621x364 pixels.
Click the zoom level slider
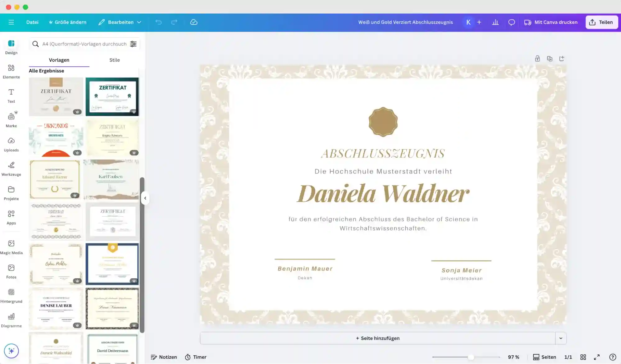[x=471, y=357]
